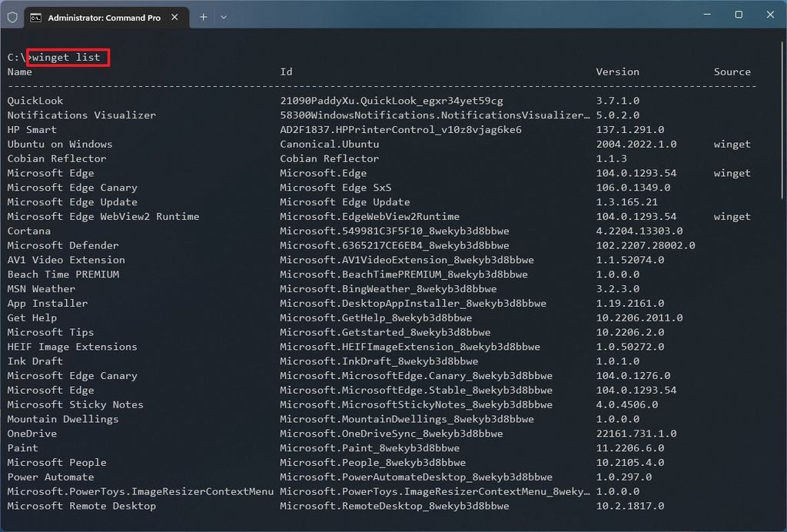
Task: Click the Source column header
Action: pyautogui.click(x=732, y=71)
